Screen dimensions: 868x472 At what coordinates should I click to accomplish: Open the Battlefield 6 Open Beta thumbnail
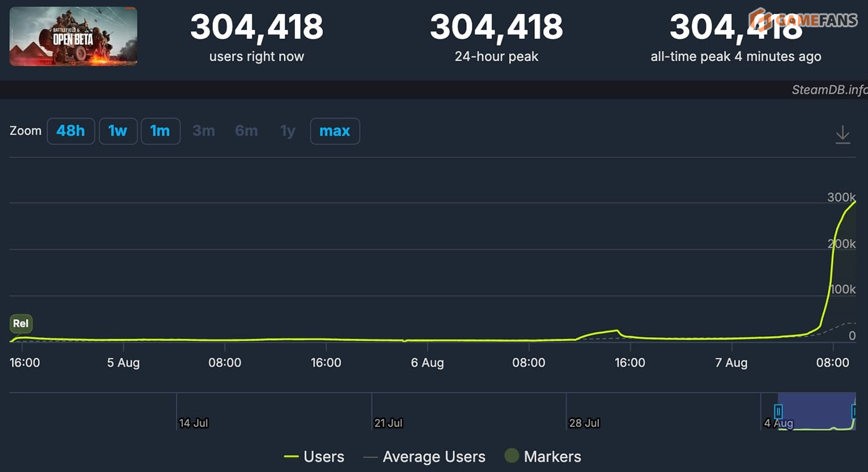[x=74, y=36]
